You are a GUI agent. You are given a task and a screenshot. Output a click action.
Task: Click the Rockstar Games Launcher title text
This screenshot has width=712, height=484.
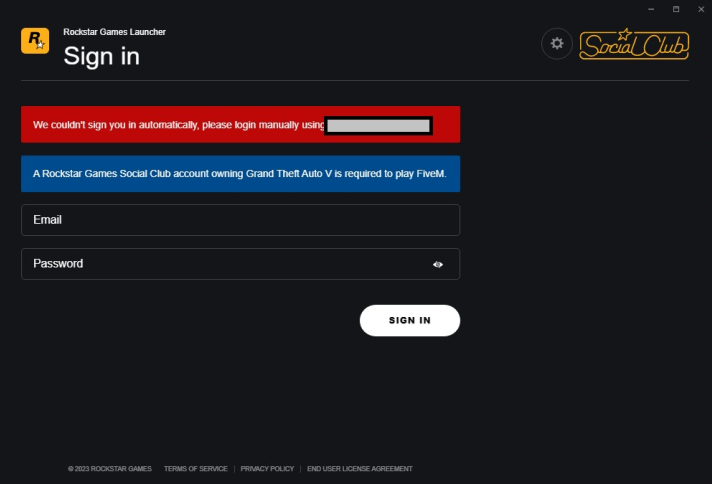tap(114, 32)
